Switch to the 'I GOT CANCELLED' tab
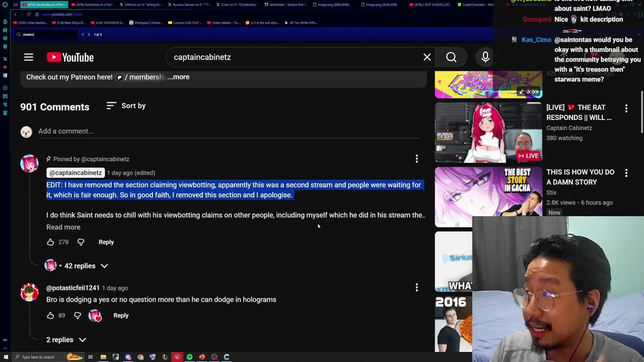The image size is (644, 362). tap(431, 5)
